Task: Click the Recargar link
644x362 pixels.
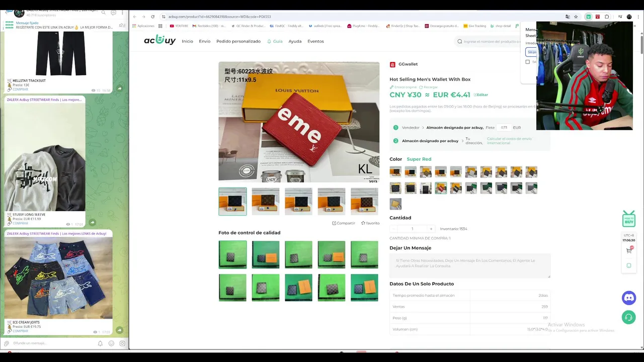Action: [428, 87]
